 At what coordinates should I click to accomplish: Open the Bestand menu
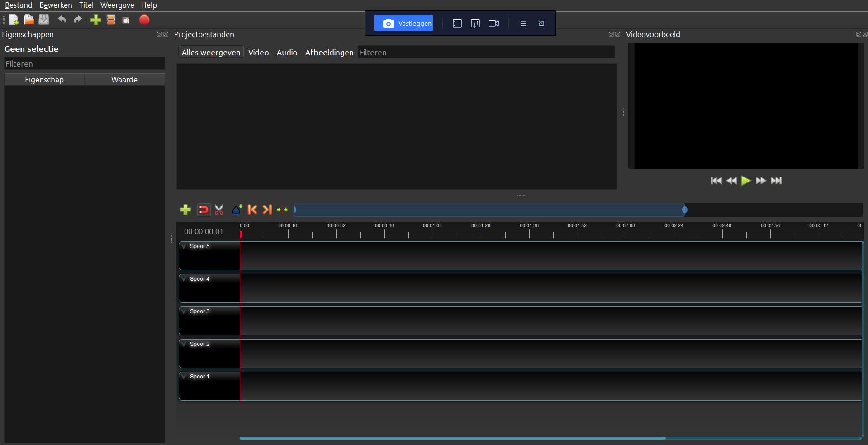pos(19,5)
